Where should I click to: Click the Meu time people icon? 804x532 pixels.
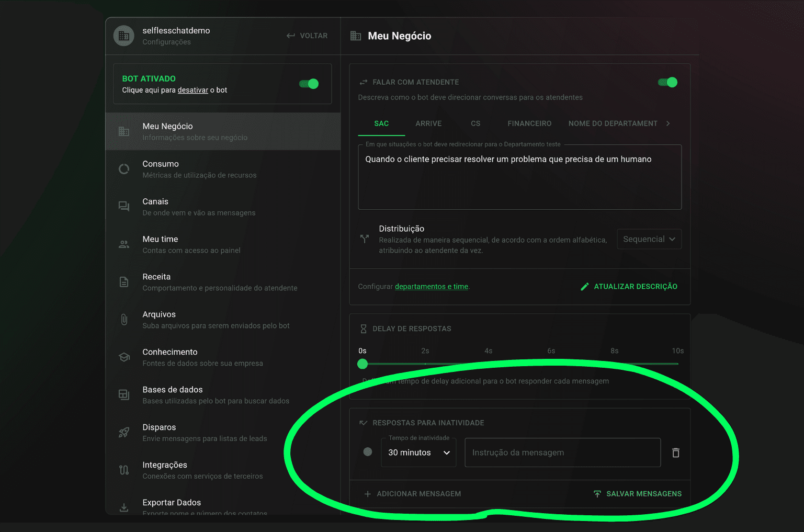point(124,244)
